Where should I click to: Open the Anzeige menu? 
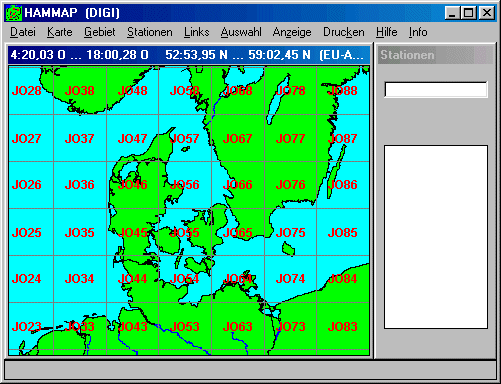click(292, 32)
